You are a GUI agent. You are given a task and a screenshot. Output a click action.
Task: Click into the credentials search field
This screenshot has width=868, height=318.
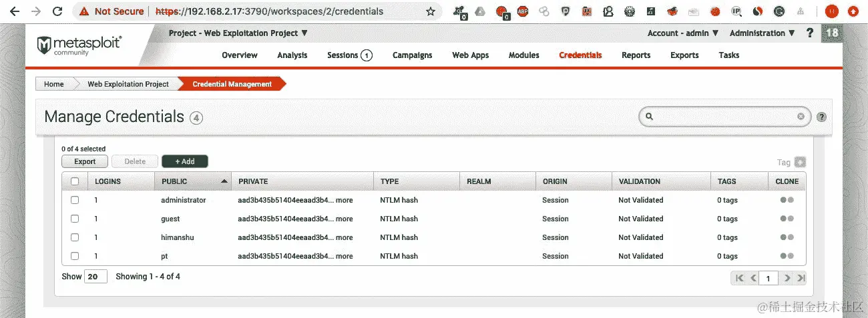coord(725,117)
